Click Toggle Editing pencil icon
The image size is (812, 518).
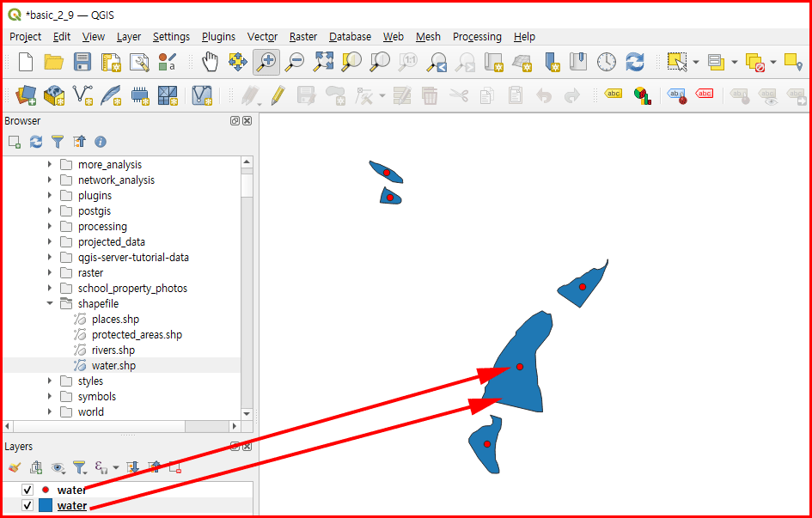[278, 95]
